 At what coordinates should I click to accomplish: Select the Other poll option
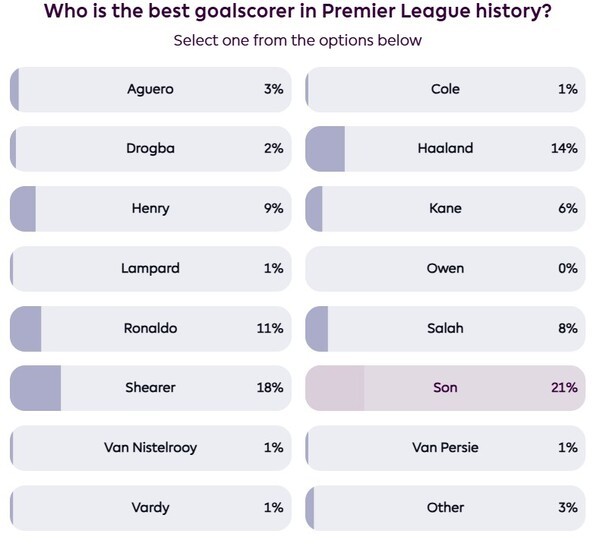(445, 507)
